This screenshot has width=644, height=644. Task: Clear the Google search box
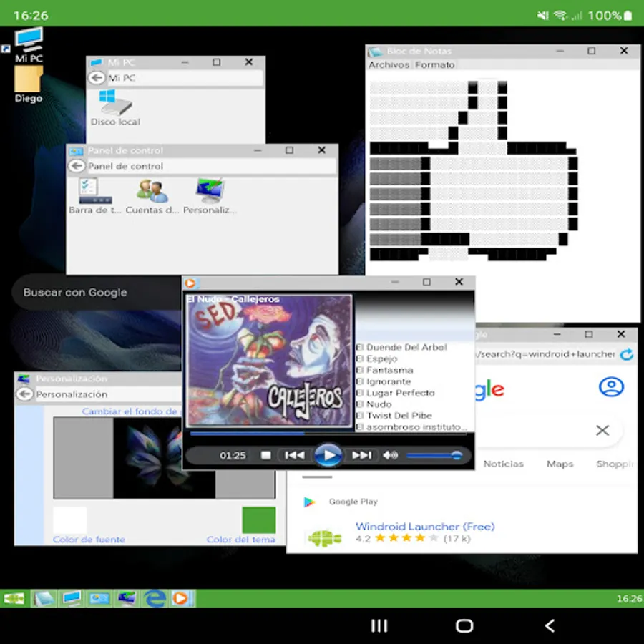click(x=602, y=431)
